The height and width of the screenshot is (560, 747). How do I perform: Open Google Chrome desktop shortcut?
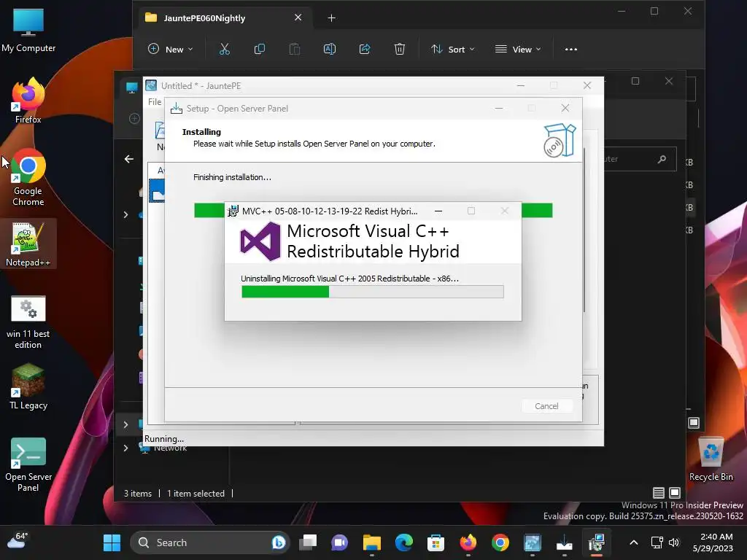coord(28,178)
